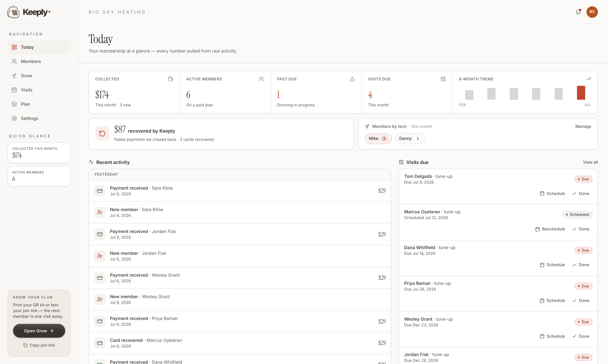Click card icon on Sara Kline payment row
Viewport: 608px width, 364px height.
click(x=100, y=191)
